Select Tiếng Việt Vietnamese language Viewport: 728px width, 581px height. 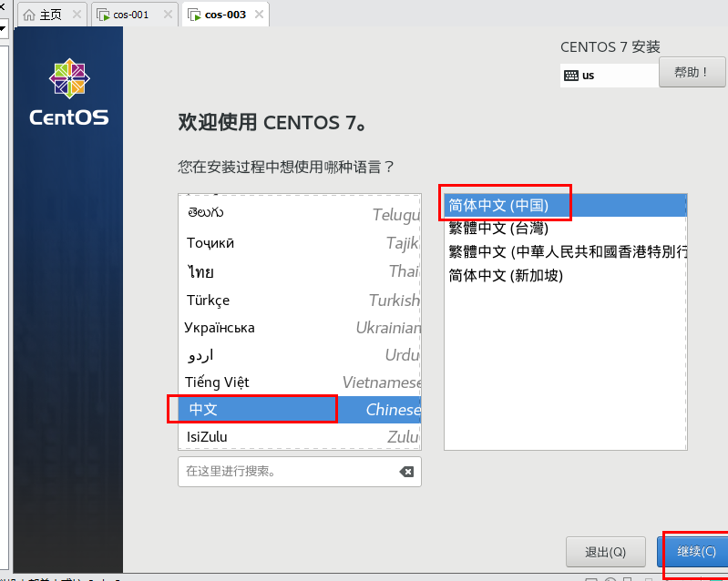(x=300, y=382)
